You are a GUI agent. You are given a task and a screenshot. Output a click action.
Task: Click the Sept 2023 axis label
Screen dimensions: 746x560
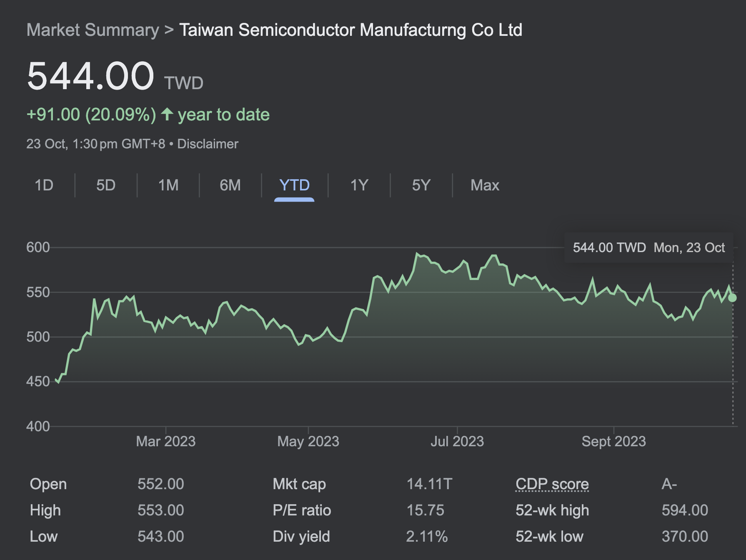point(613,441)
